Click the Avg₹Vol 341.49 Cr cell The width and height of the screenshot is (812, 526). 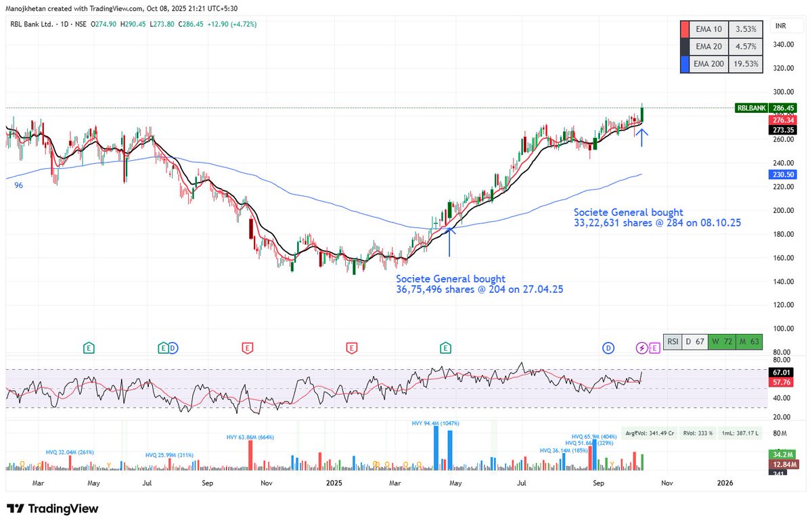(x=648, y=433)
